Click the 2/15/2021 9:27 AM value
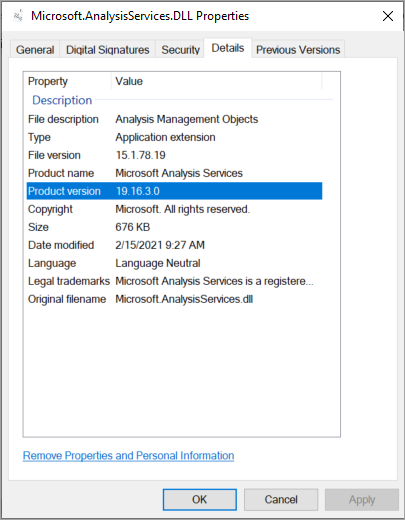Image resolution: width=405 pixels, height=520 pixels. pos(160,245)
